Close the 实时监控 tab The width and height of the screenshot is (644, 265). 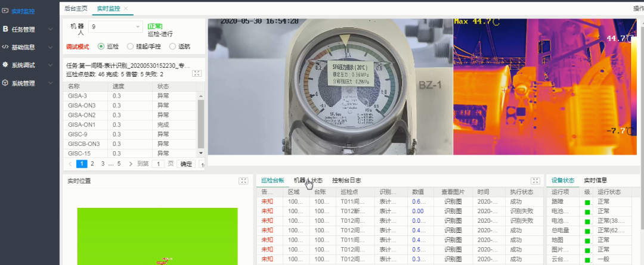(125, 8)
